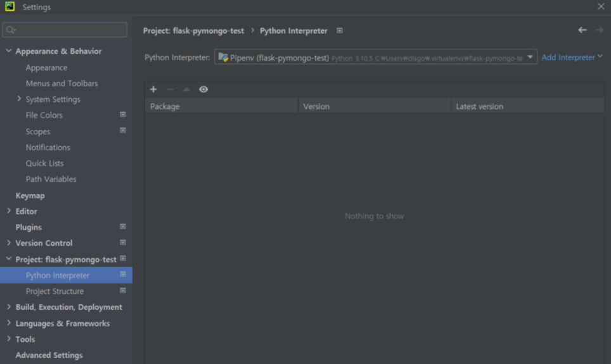This screenshot has height=364, width=611.
Task: Open Project Structure settings
Action: coord(55,291)
